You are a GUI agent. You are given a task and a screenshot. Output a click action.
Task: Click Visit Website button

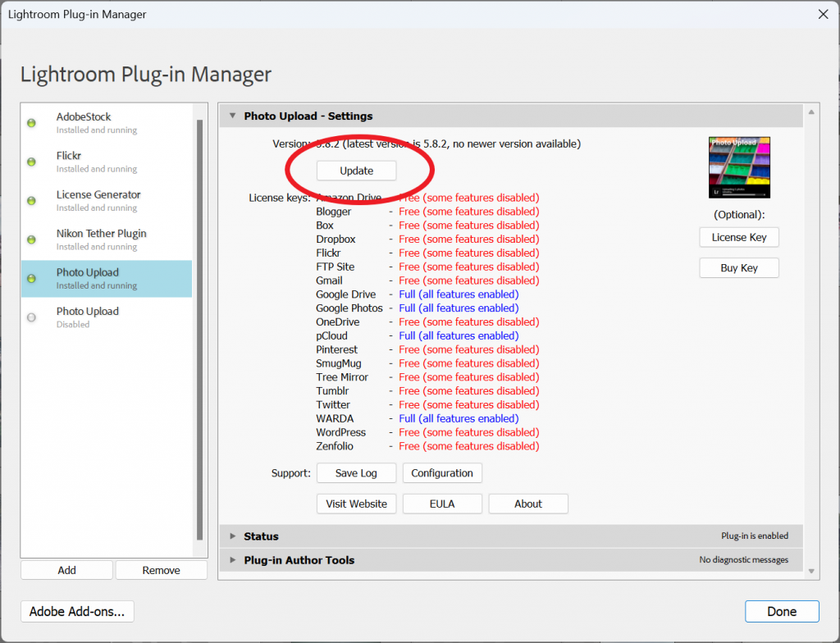click(356, 504)
